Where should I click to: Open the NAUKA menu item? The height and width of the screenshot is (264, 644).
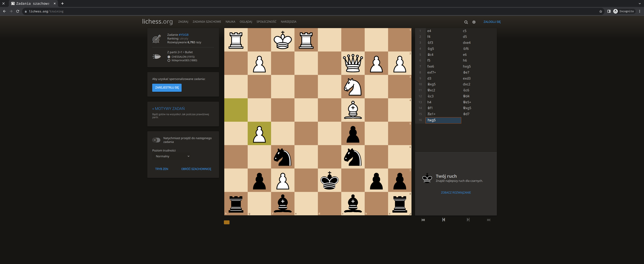tap(230, 22)
